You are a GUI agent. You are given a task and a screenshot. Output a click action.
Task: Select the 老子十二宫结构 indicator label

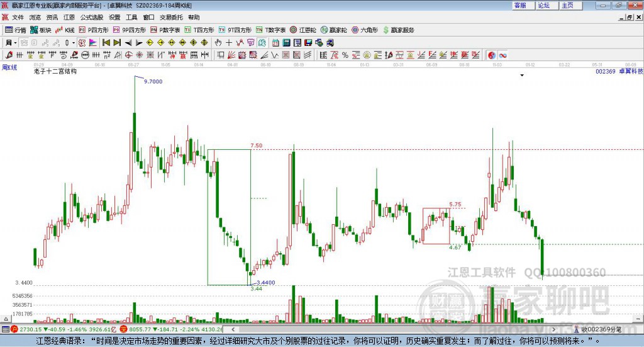pos(55,71)
